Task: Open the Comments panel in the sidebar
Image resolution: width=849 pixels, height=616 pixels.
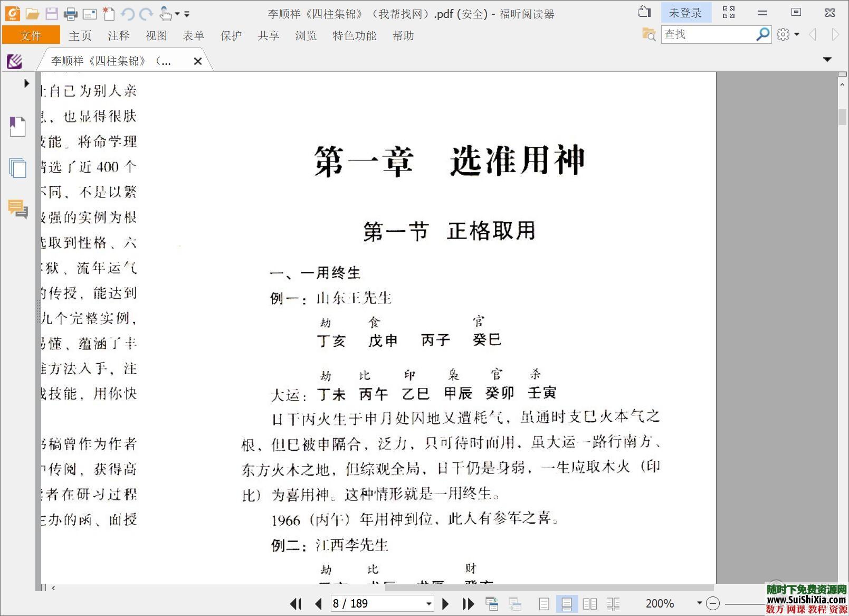Action: (x=17, y=211)
